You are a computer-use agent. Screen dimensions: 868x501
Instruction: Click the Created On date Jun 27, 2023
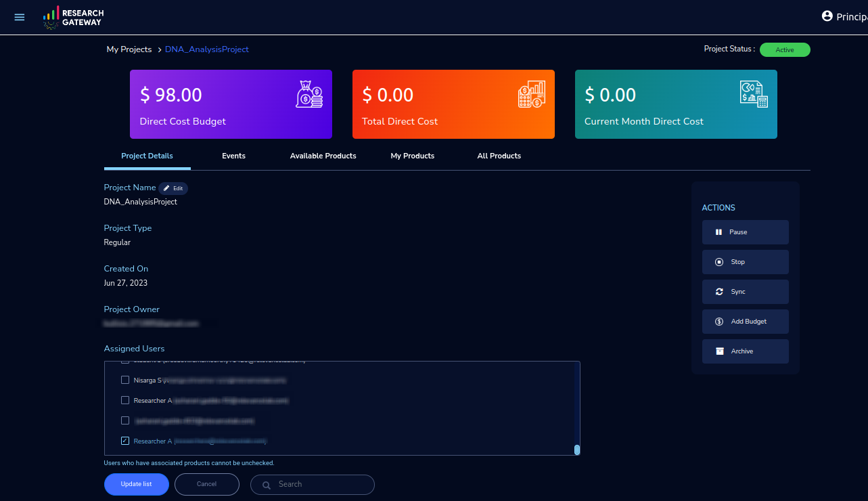pyautogui.click(x=126, y=283)
